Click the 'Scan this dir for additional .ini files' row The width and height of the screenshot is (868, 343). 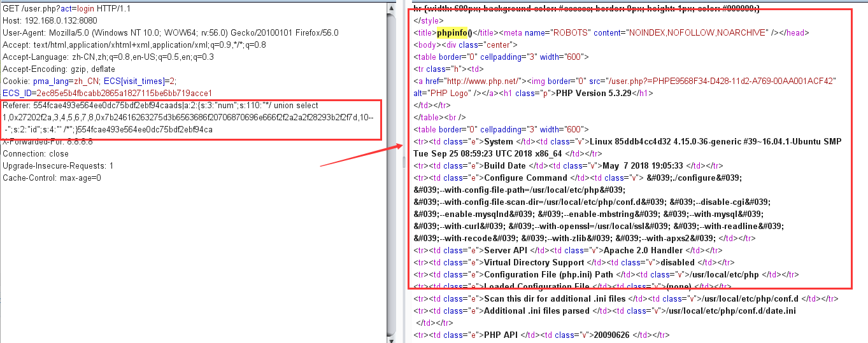tap(626, 299)
